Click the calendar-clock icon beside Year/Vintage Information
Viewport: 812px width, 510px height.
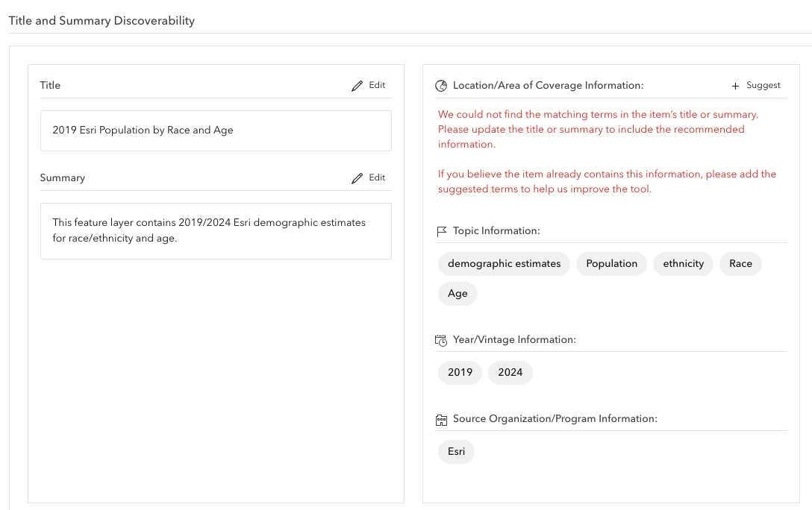[x=441, y=340]
